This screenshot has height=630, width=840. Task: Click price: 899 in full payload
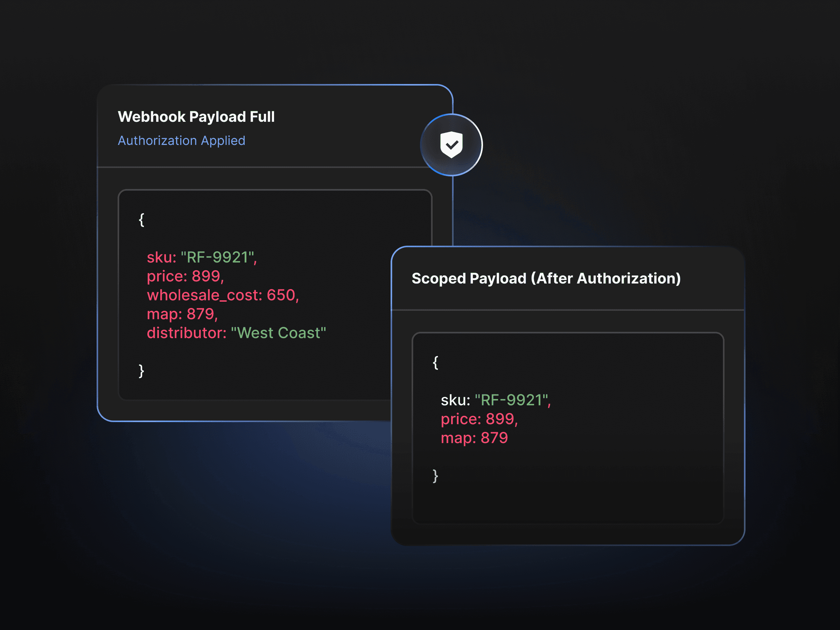(185, 276)
